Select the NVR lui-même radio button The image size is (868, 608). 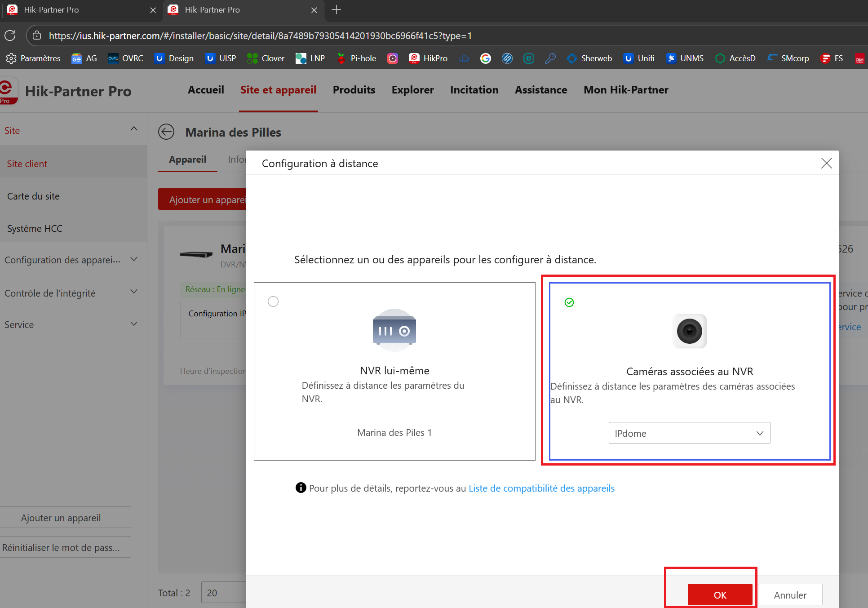273,302
